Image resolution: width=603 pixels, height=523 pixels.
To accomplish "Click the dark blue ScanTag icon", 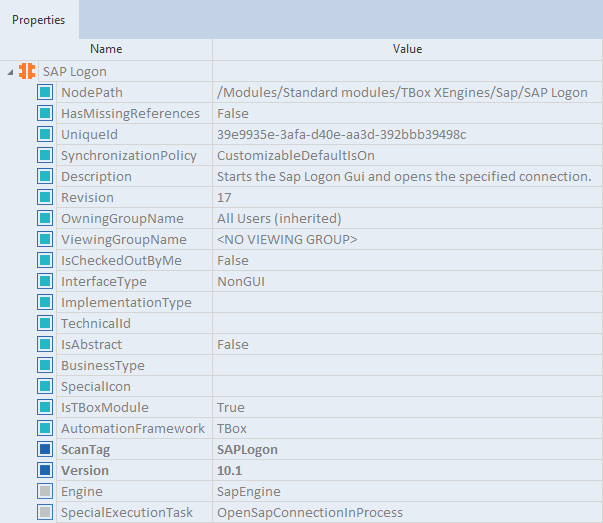I will point(45,449).
